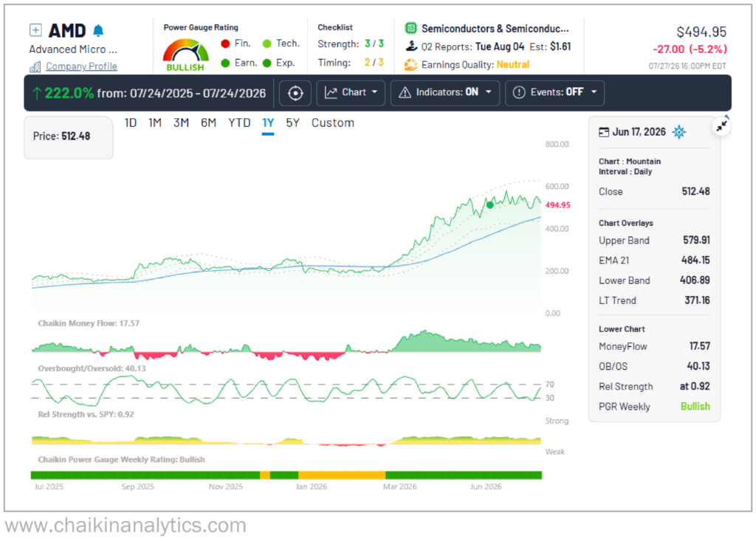This screenshot has width=756, height=541.
Task: Click the calendar icon beside Jun 17, 2026
Action: (x=604, y=132)
